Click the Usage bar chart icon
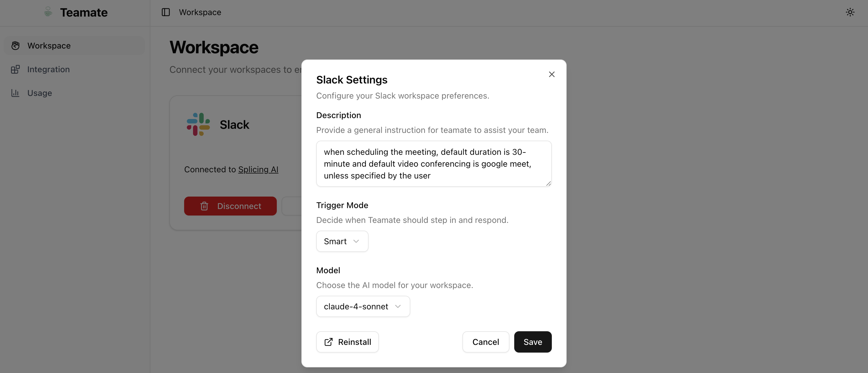The image size is (868, 373). click(x=15, y=93)
